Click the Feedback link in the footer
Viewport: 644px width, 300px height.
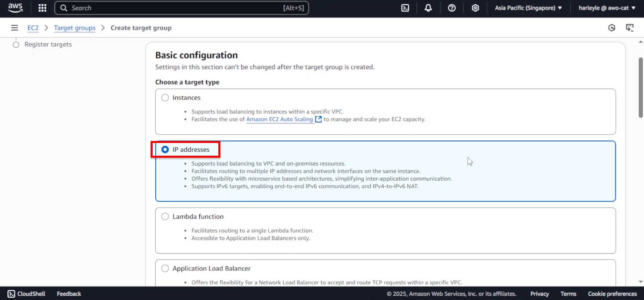click(x=69, y=294)
